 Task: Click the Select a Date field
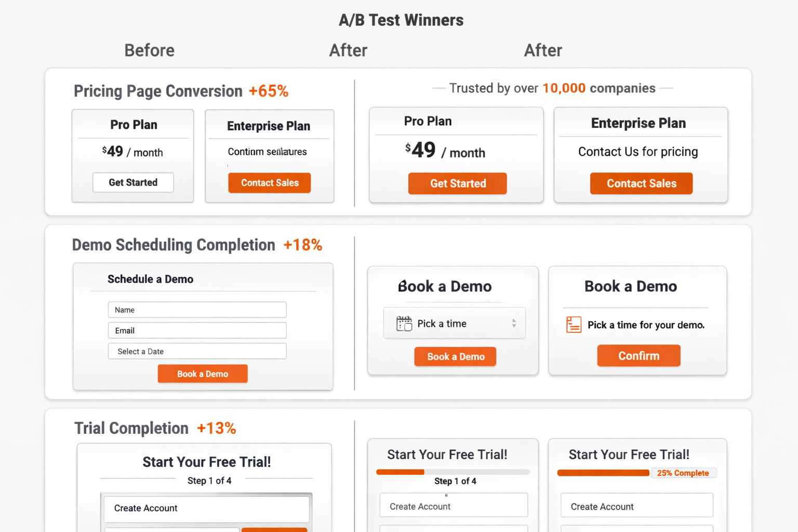(197, 351)
